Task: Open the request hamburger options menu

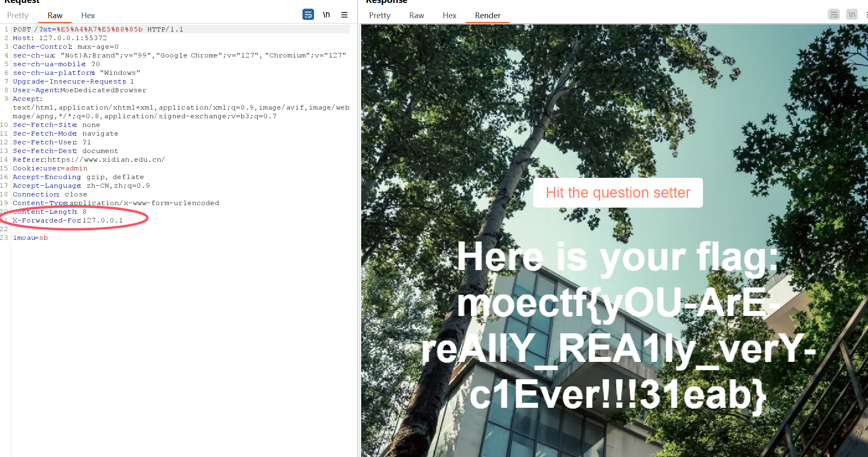Action: (x=344, y=15)
